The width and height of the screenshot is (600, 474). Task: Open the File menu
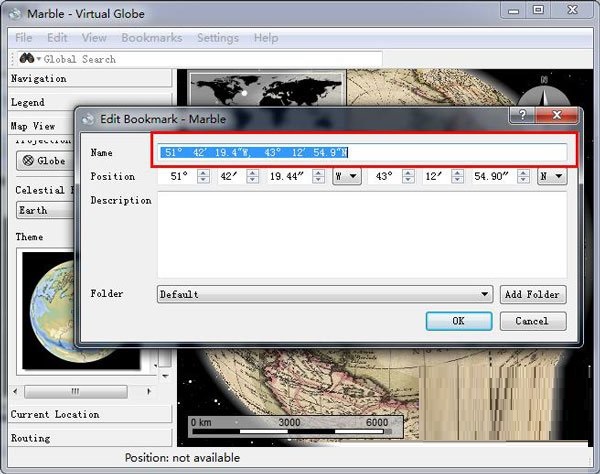(24, 38)
